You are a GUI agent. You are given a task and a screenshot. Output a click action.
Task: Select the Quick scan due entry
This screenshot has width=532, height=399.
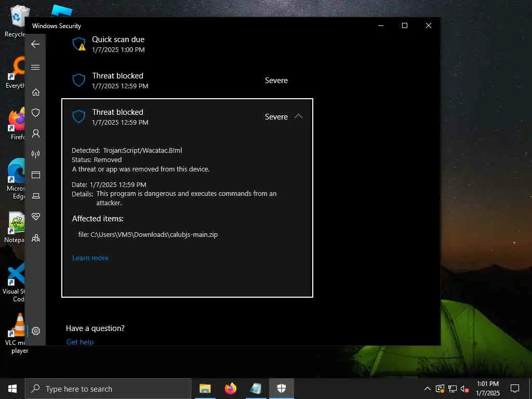[x=187, y=44]
